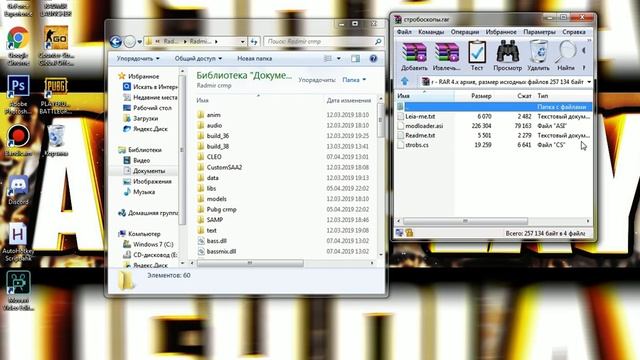Sort the WinRAR list by the Размер column

click(481, 96)
